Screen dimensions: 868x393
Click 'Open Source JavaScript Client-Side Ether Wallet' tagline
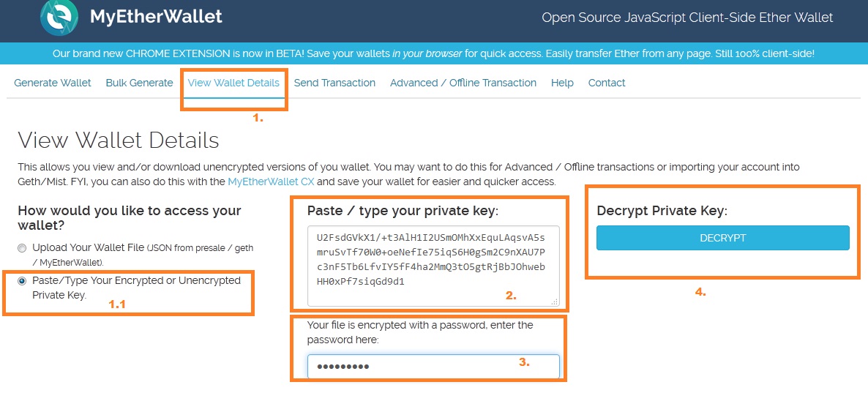click(x=687, y=18)
